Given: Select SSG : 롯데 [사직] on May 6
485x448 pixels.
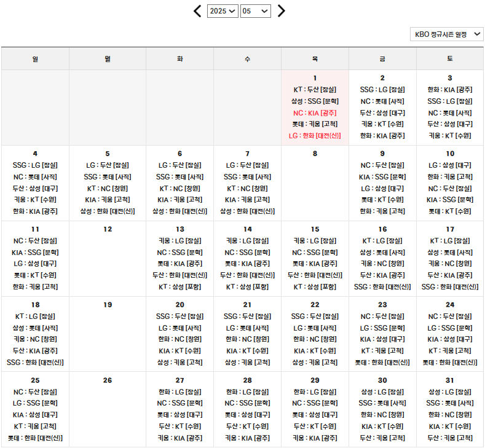Looking at the screenshot, I should point(179,177).
